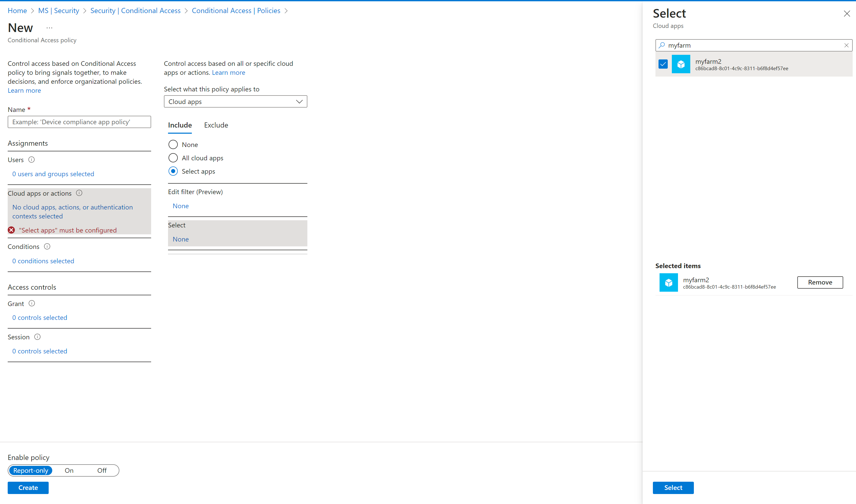
Task: Open Conditional Access | Policies breadcrumb
Action: [x=236, y=10]
